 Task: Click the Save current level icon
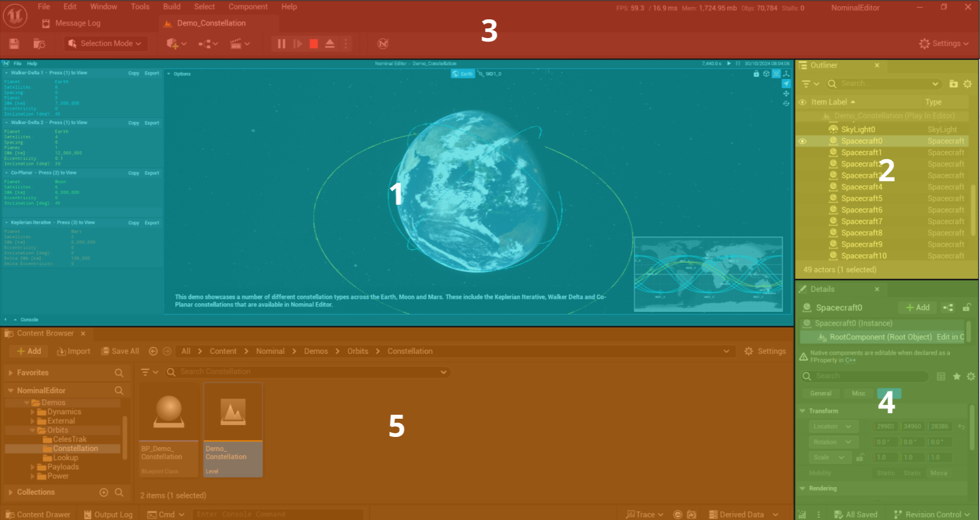(14, 44)
